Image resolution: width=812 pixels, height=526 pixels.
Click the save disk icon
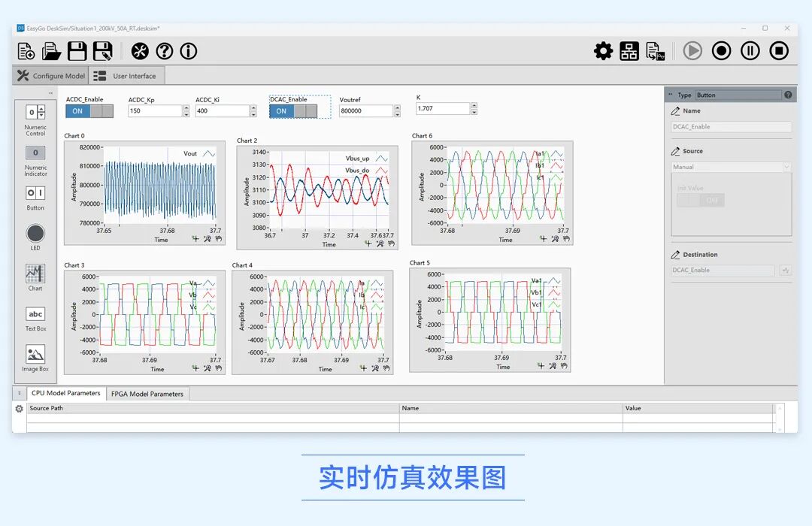[77, 51]
